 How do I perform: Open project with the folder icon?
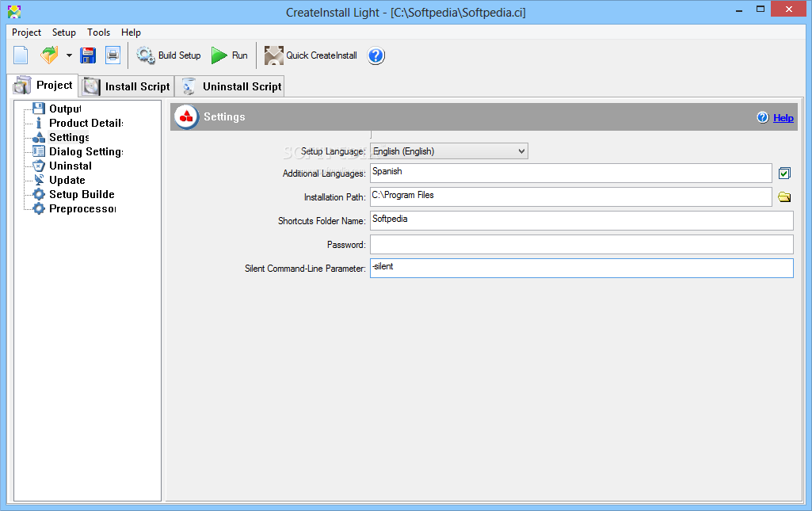point(50,55)
